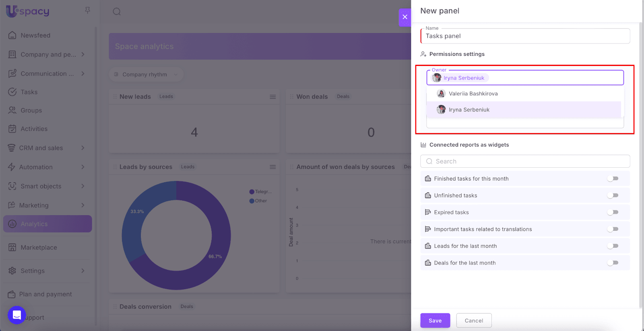The width and height of the screenshot is (644, 331).
Task: Enable Finished tasks for this month toggle
Action: (613, 179)
